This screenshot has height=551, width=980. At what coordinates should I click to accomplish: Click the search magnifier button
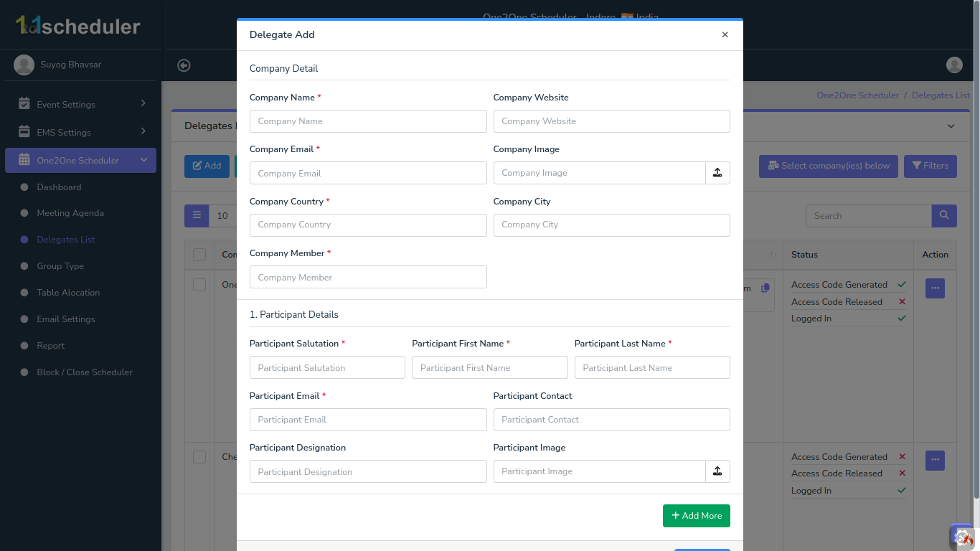[x=943, y=215]
